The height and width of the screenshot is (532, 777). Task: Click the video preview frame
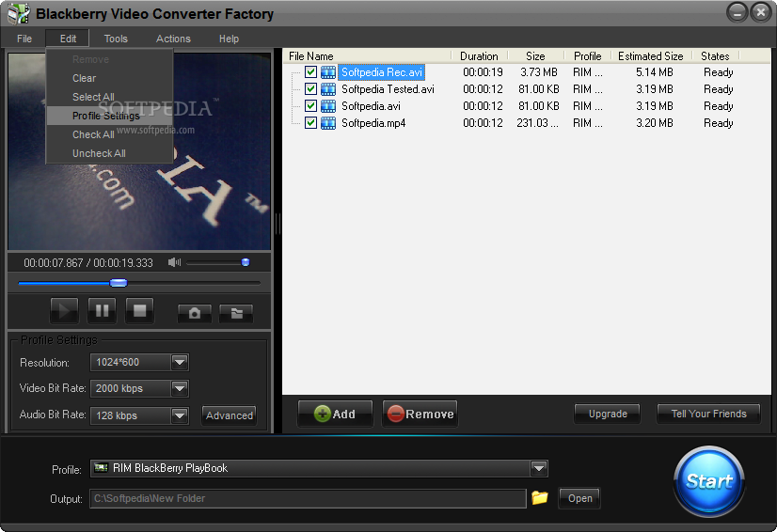click(x=139, y=151)
